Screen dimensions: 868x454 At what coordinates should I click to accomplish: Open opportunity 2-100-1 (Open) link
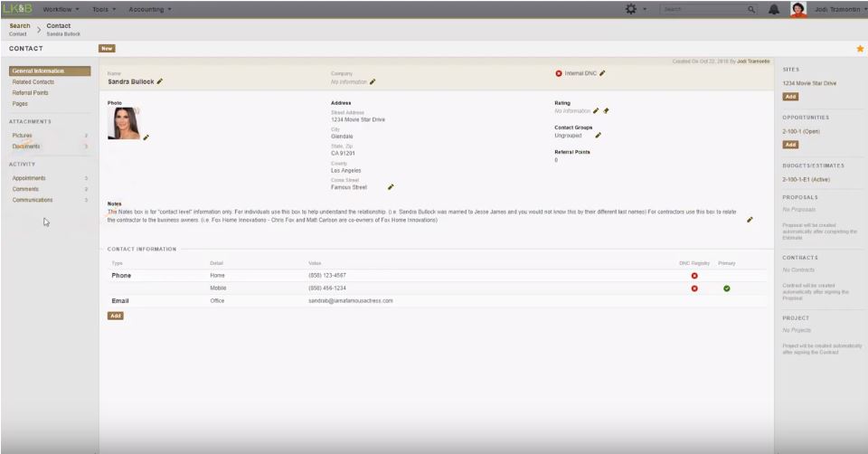802,130
